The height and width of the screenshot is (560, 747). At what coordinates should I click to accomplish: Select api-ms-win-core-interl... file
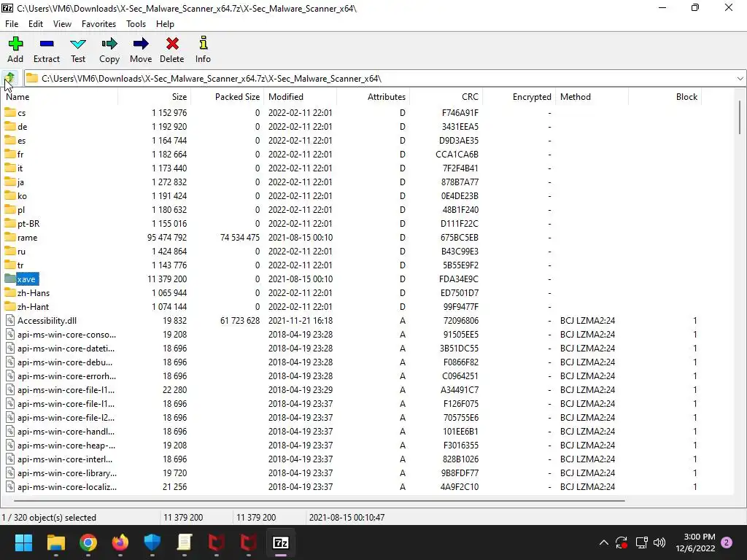tap(65, 459)
